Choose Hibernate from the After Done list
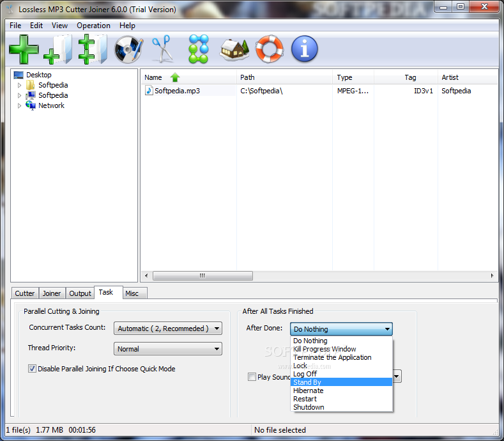 (x=341, y=391)
